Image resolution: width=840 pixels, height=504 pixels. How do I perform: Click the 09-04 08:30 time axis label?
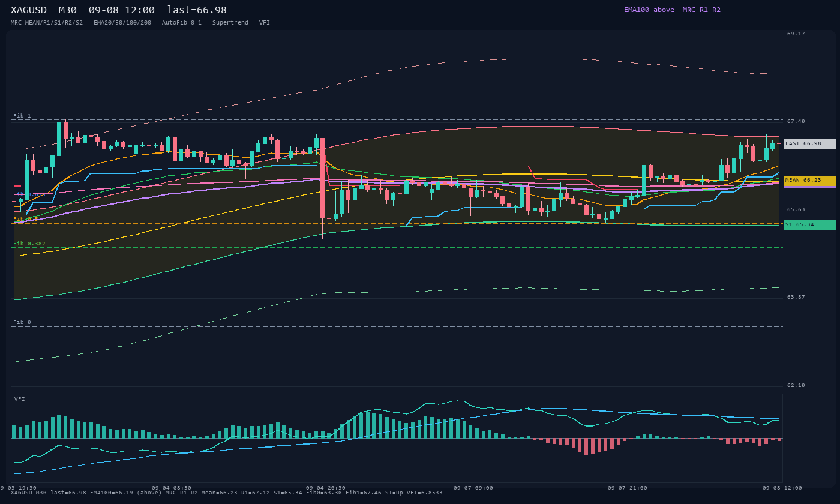pos(172,488)
